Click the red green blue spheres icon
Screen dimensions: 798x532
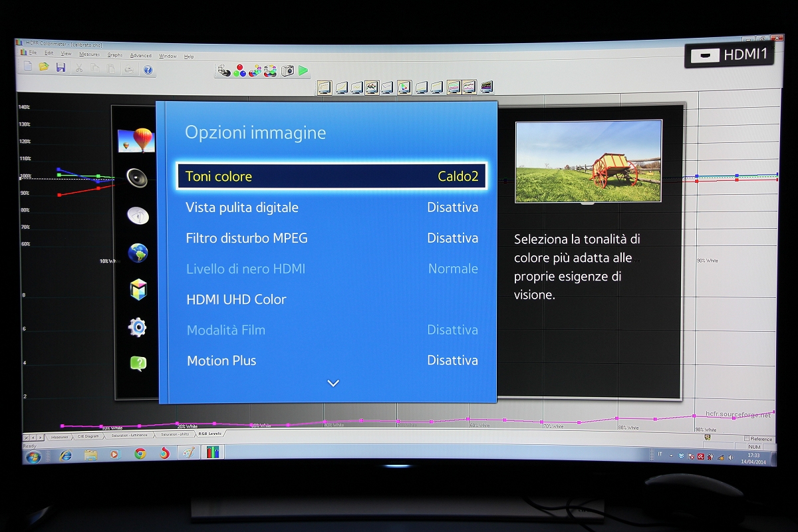(240, 70)
